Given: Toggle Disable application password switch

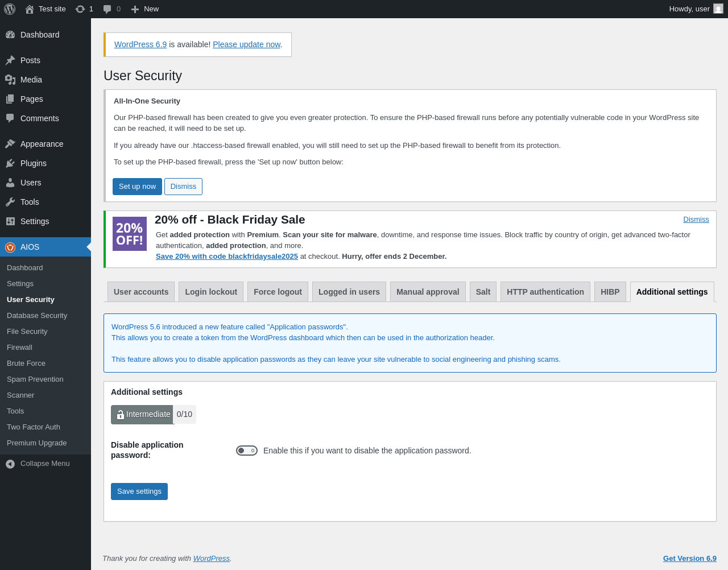Looking at the screenshot, I should (x=247, y=451).
